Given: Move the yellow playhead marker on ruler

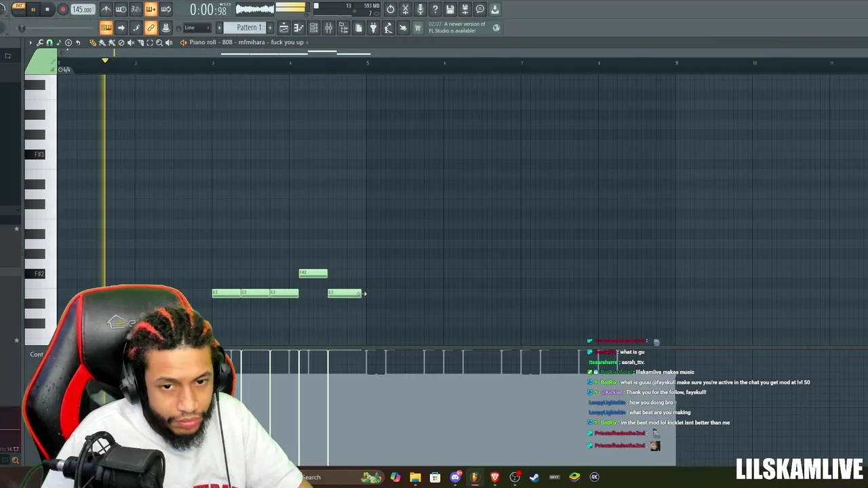Looking at the screenshot, I should click(x=104, y=61).
